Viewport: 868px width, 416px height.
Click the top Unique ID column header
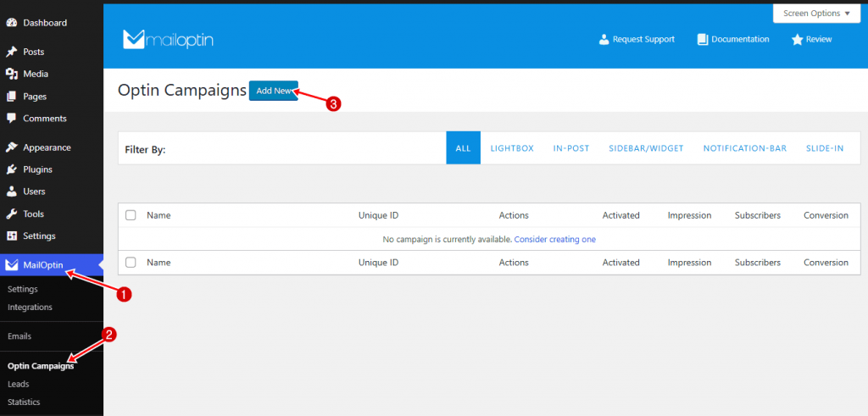tap(379, 215)
